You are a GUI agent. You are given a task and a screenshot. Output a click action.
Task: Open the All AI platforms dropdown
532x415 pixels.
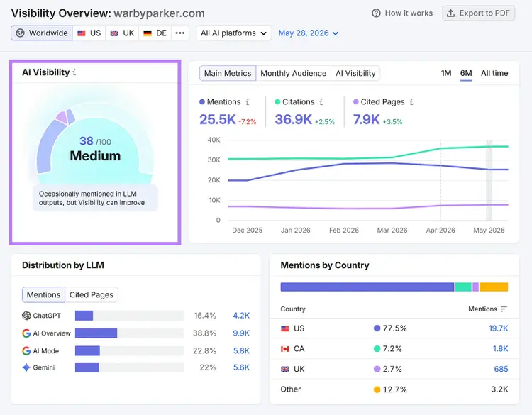234,33
